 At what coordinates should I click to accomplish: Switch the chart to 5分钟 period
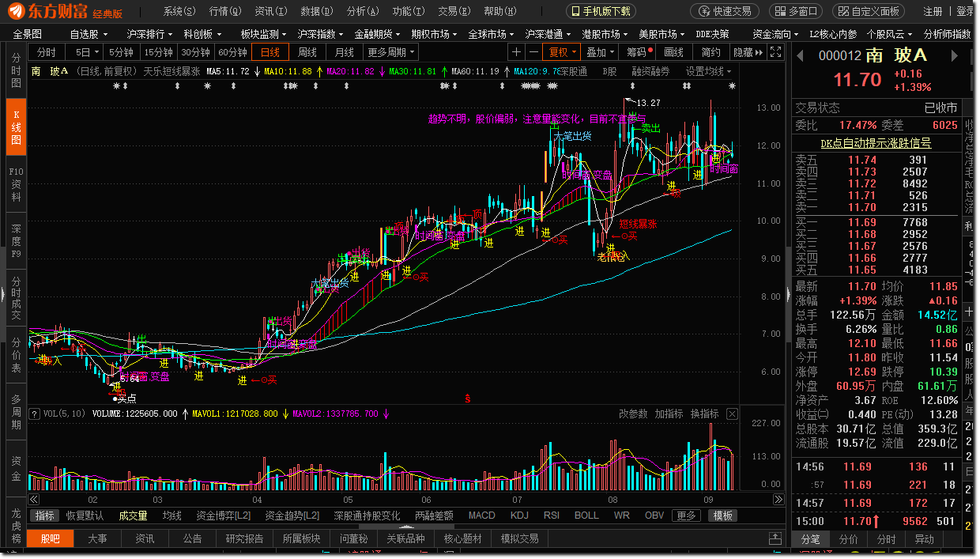tap(121, 52)
